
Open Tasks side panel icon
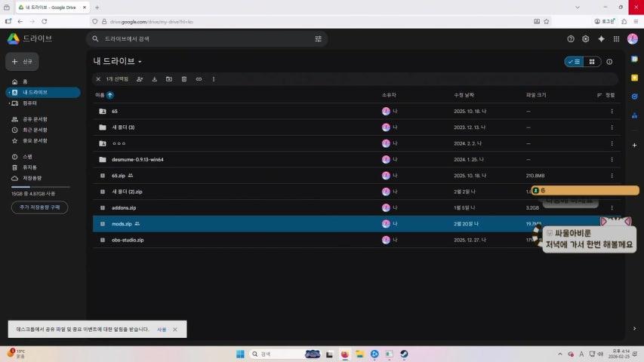tap(634, 97)
